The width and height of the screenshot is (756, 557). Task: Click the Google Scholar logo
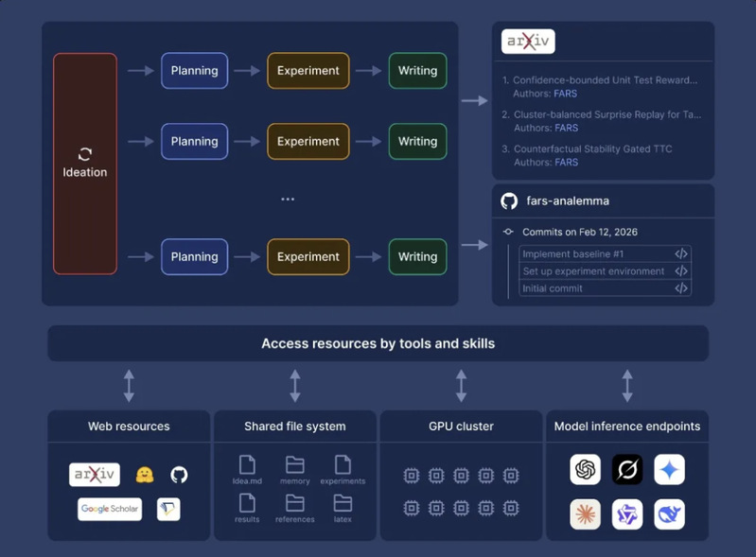110,509
